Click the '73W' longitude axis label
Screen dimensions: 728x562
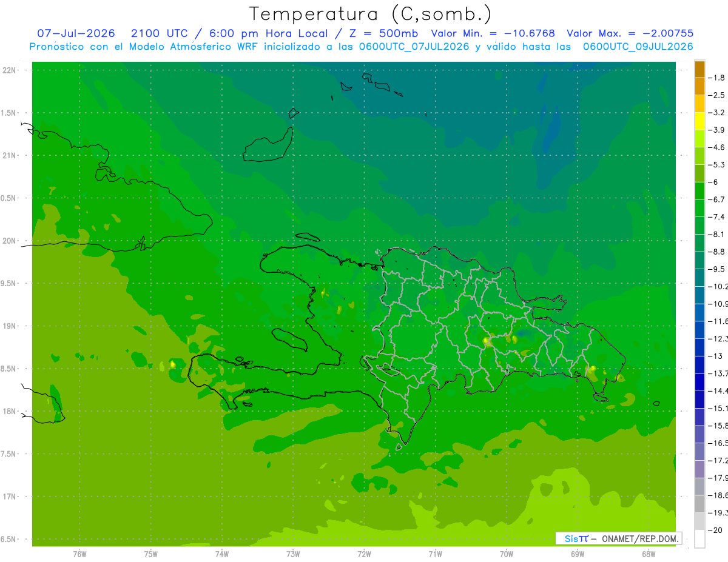tap(293, 554)
